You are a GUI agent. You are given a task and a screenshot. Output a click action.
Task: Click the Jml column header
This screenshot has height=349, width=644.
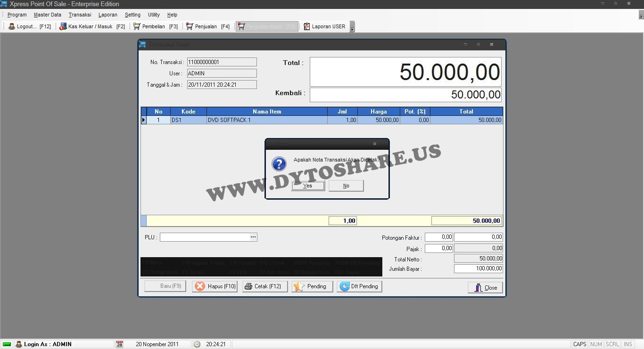coord(342,112)
